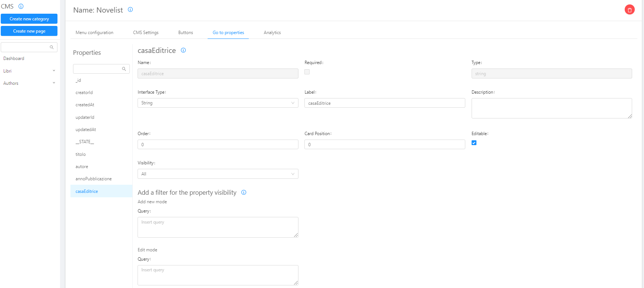The height and width of the screenshot is (288, 644).
Task: Click the info icon beside CMS title
Action: 21,6
